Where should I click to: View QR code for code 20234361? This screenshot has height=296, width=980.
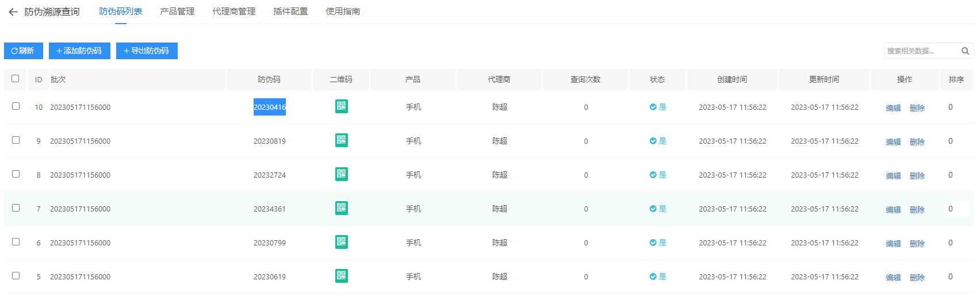pyautogui.click(x=341, y=208)
